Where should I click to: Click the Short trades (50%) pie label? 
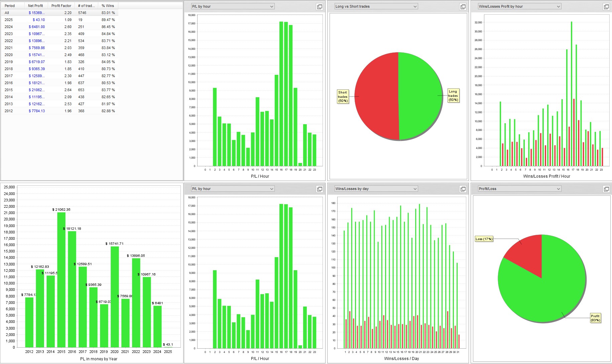(343, 97)
